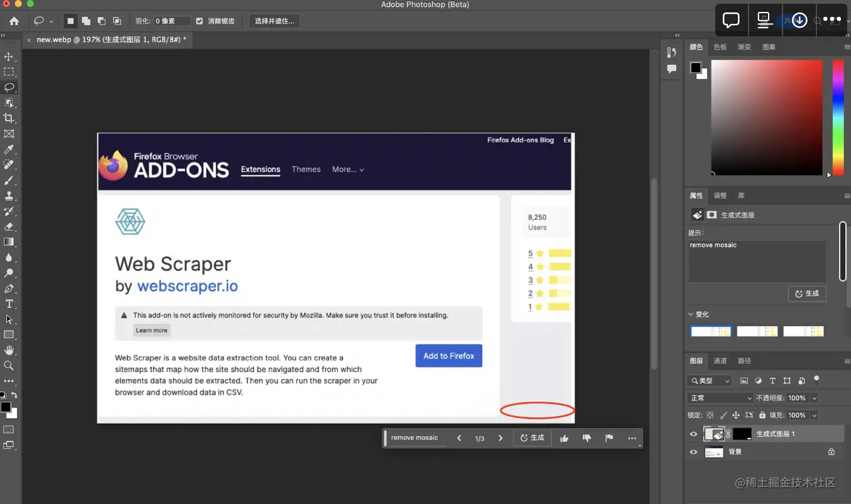Select the Lasso tool in the left toolbar

point(9,87)
